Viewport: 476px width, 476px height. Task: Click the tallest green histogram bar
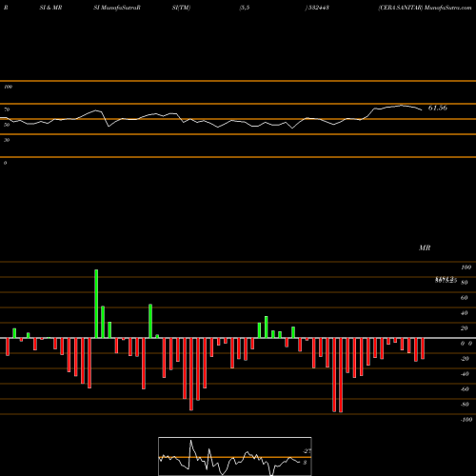[x=96, y=304]
